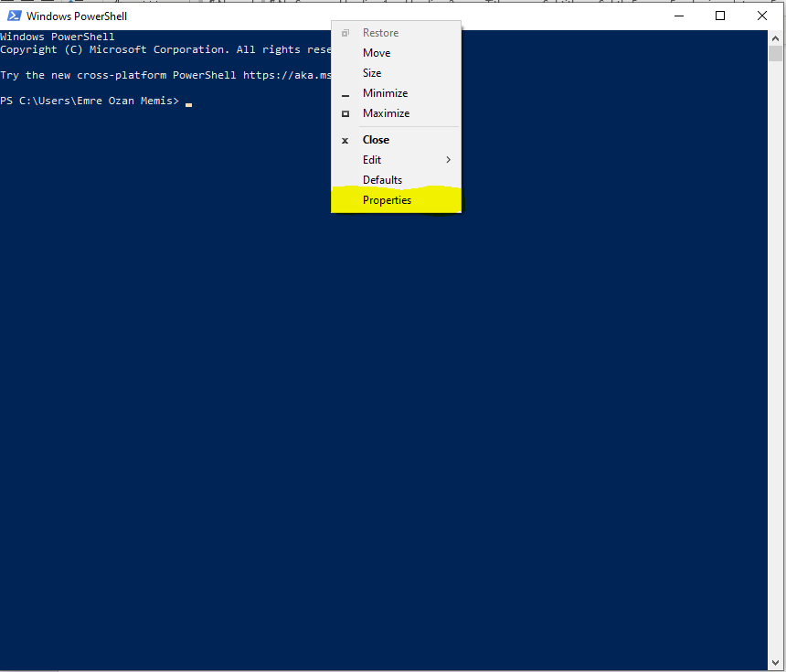The image size is (786, 672).
Task: Click the first 'Windows PowerShell' console output line
Action: click(x=58, y=37)
